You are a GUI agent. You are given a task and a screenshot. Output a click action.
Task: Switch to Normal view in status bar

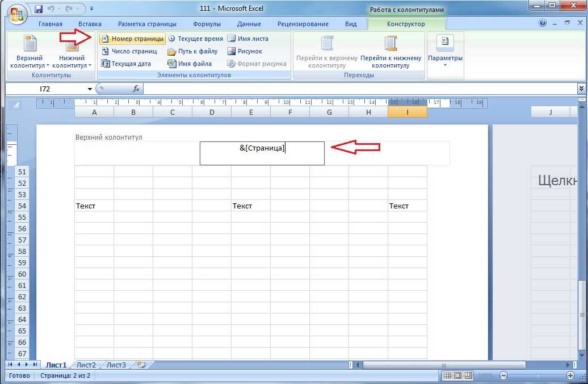pos(447,376)
